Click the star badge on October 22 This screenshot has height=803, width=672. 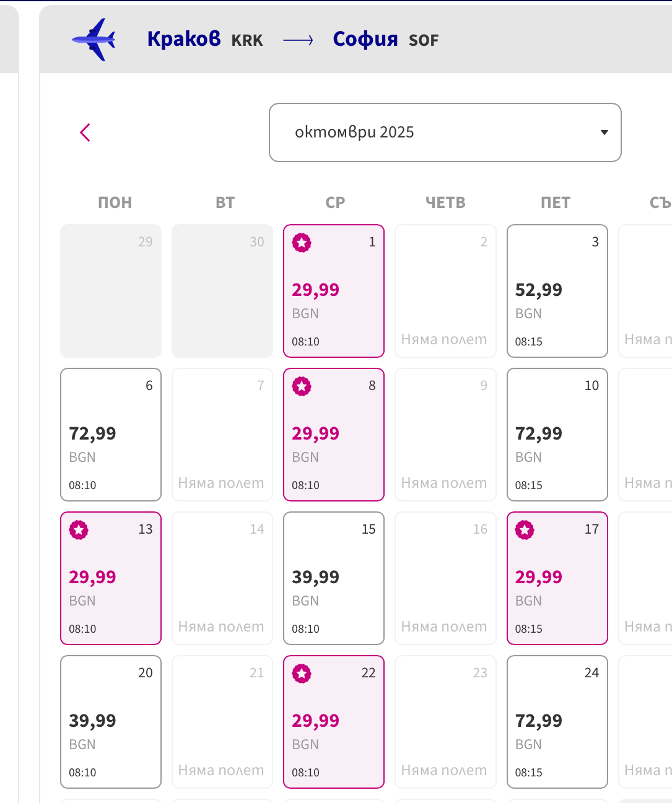click(302, 674)
